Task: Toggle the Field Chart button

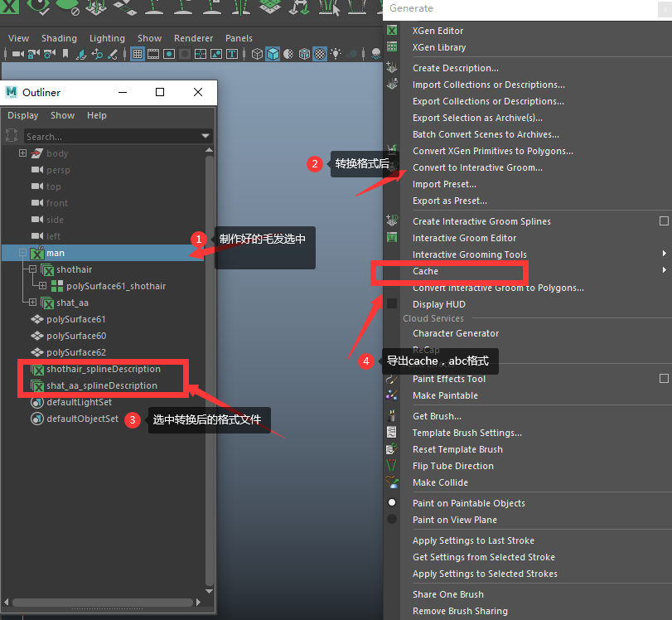Action: 201,54
